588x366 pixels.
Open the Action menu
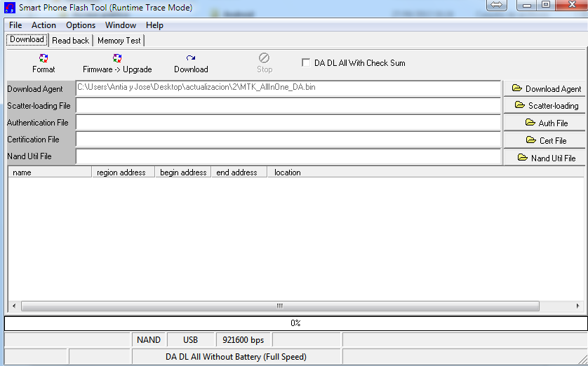pyautogui.click(x=44, y=25)
